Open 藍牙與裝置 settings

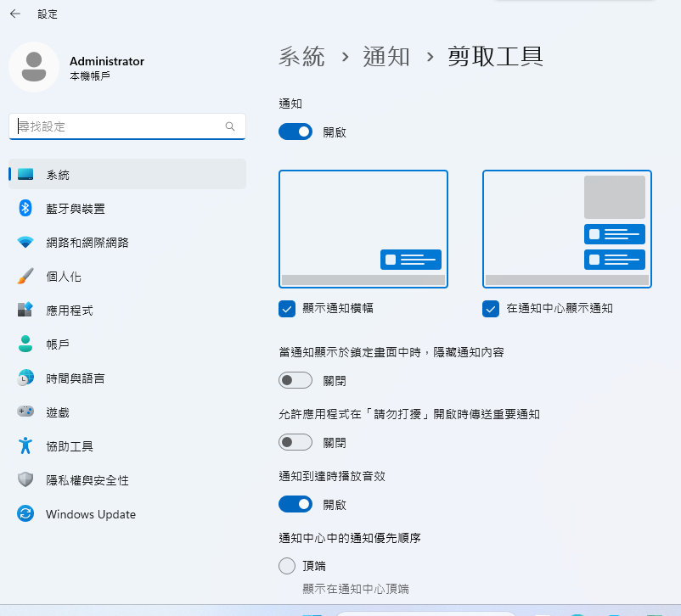(x=127, y=209)
